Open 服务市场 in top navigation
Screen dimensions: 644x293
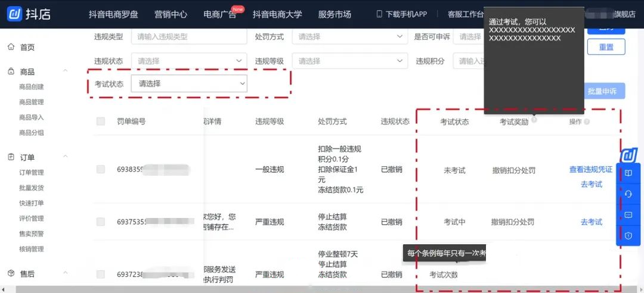[335, 14]
